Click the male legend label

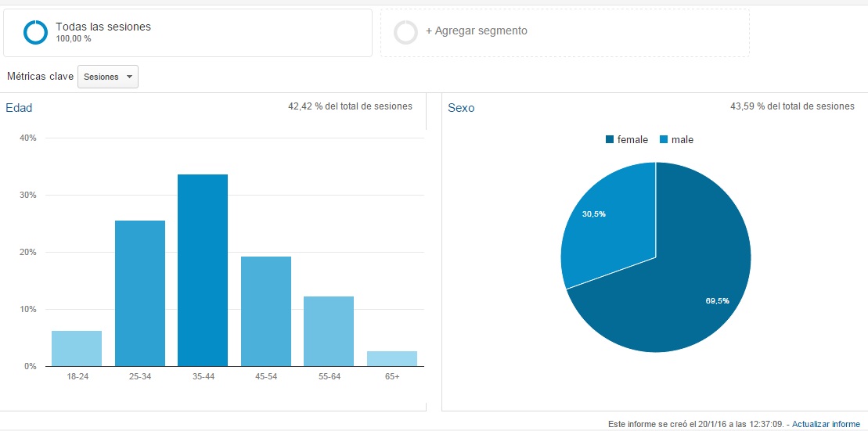coord(683,140)
